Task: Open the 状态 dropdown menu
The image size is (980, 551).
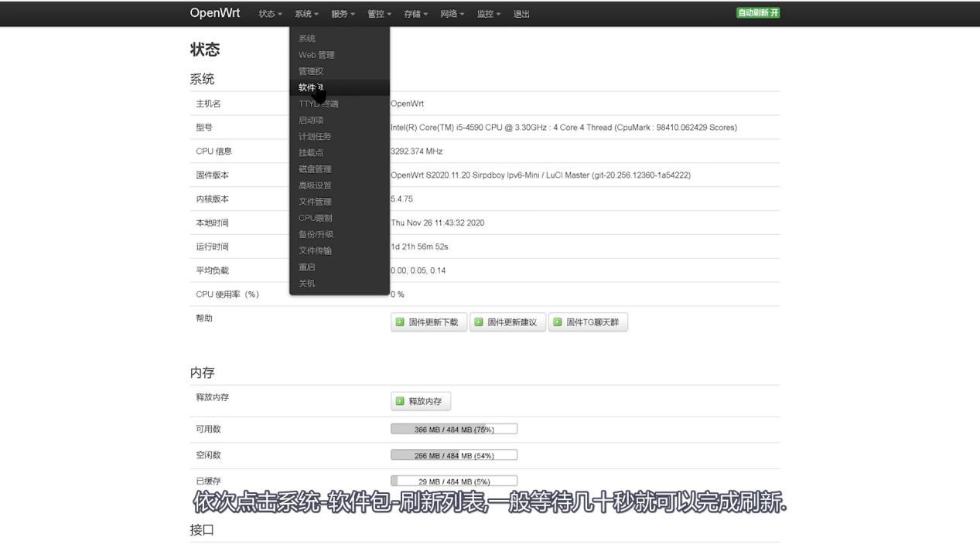Action: pyautogui.click(x=268, y=13)
